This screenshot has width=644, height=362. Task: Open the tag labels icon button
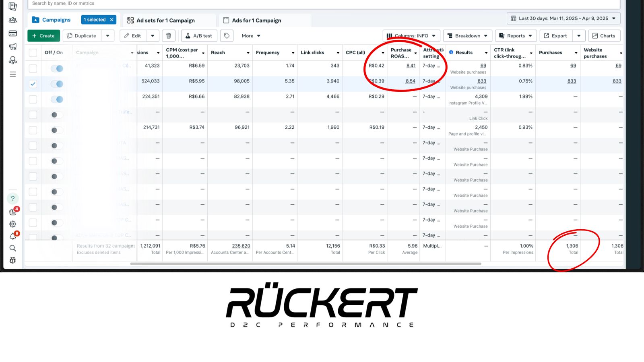pos(227,36)
